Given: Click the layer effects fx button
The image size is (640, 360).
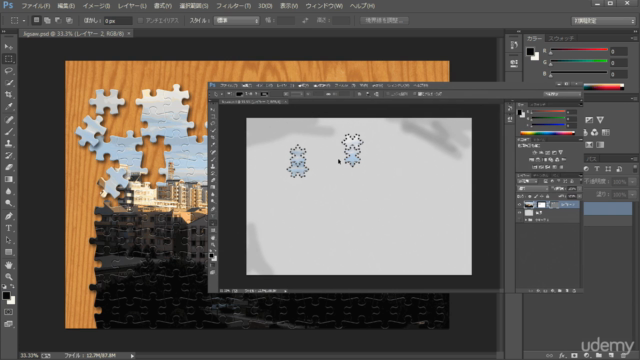Looking at the screenshot, I should click(x=562, y=356).
